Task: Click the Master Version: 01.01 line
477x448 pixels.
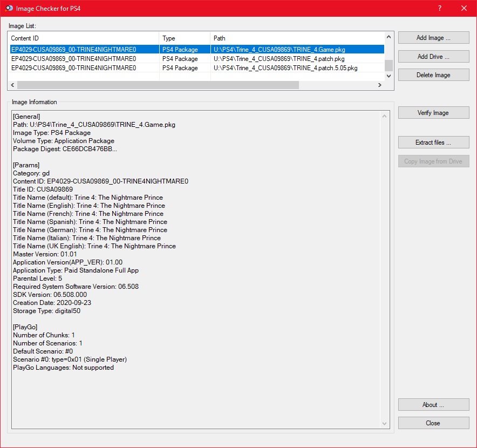Action: 45,254
